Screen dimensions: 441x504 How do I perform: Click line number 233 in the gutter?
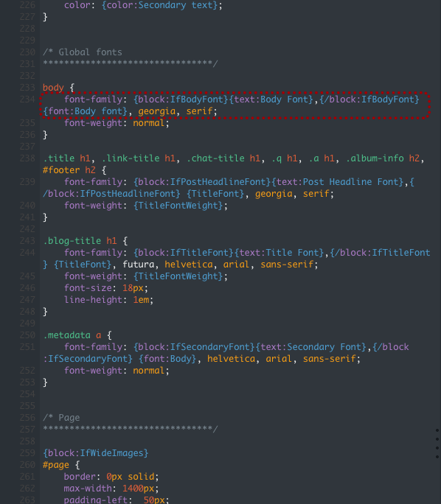click(27, 88)
